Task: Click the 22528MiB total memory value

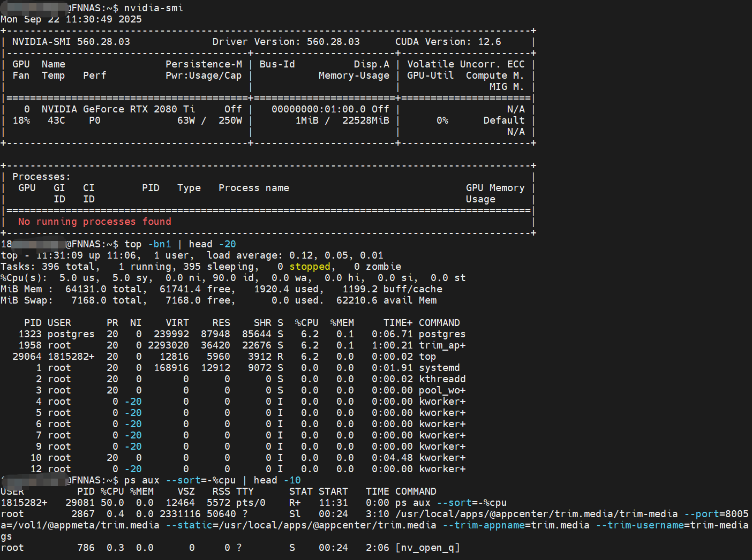Action: 365,120
